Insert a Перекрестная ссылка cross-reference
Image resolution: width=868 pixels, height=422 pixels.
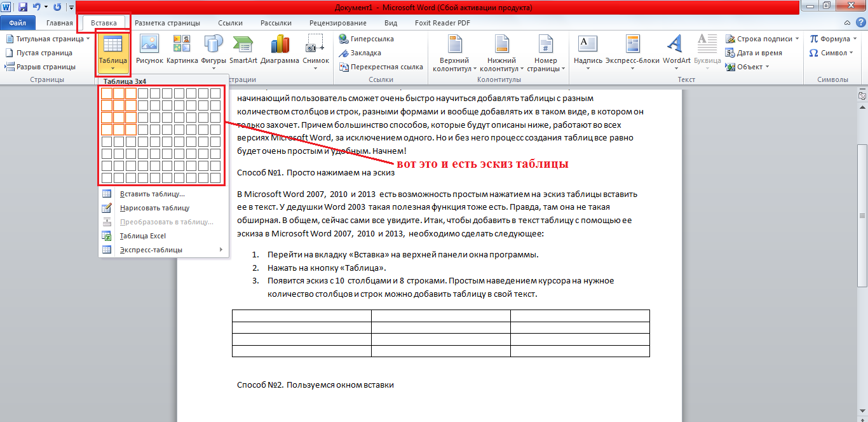click(x=381, y=67)
